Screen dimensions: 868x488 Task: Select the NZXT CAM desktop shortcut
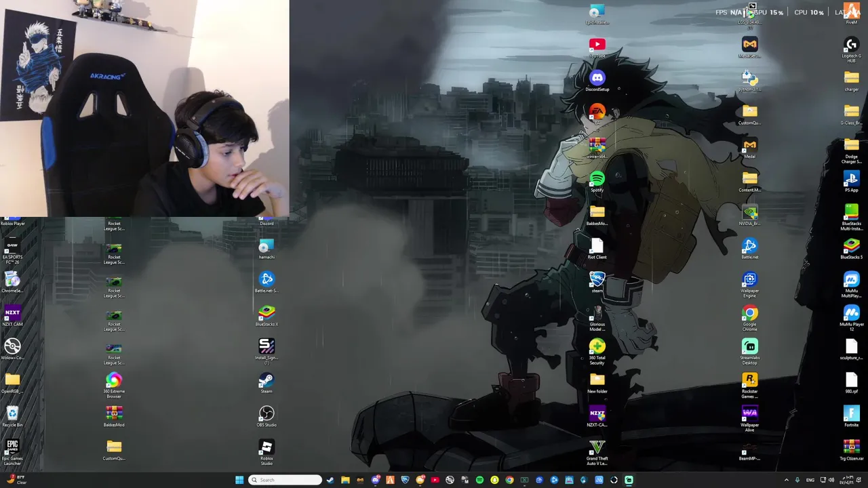coord(12,317)
